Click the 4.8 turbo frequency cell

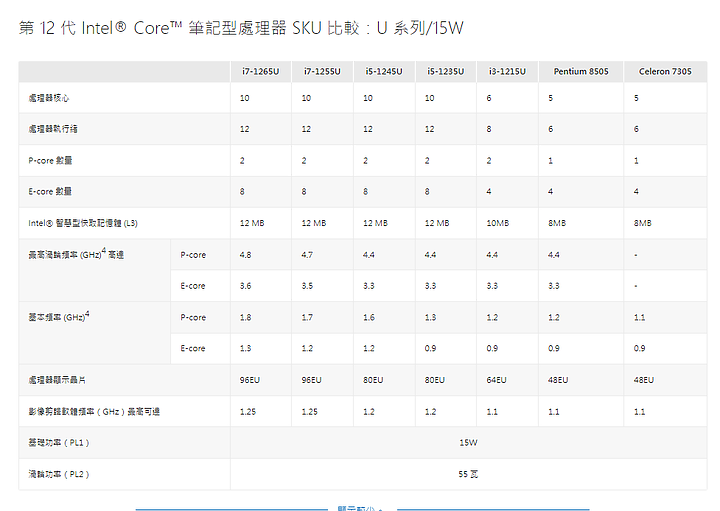246,255
